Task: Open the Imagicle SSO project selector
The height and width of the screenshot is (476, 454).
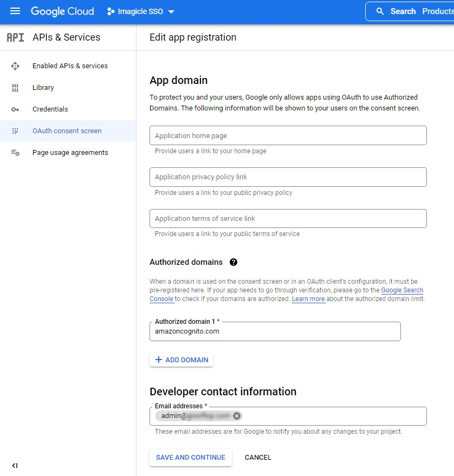Action: [x=141, y=12]
